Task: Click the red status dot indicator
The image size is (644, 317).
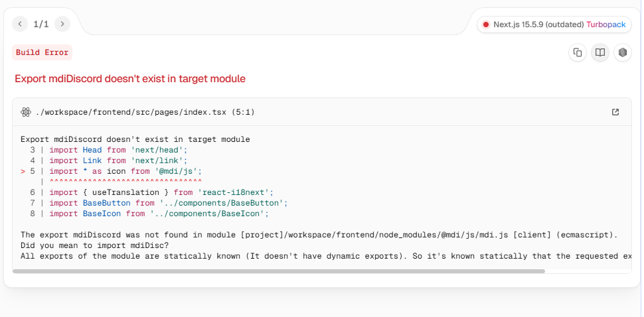Action: (x=486, y=25)
